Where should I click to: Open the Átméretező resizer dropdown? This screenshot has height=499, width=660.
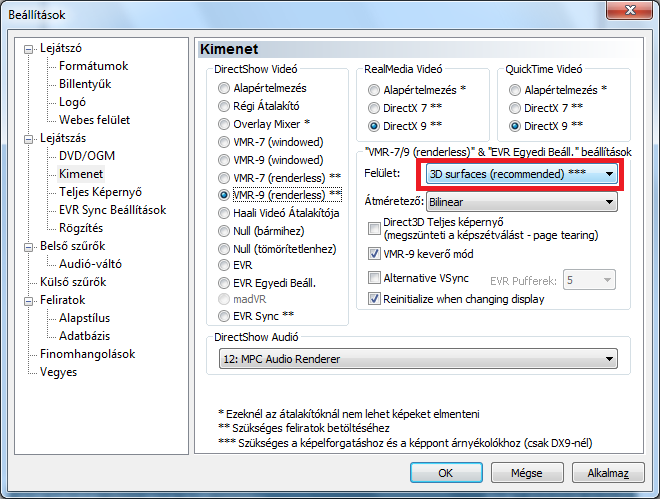[x=522, y=202]
